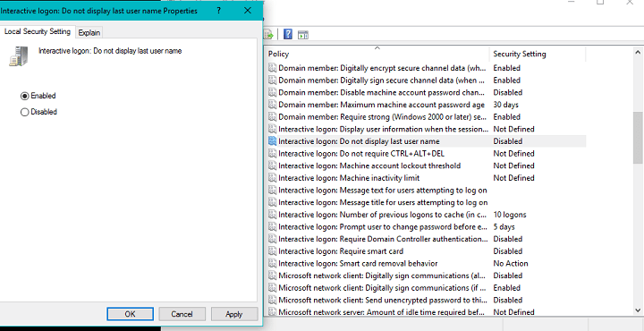Click the OK button
644x331 pixels.
point(131,314)
